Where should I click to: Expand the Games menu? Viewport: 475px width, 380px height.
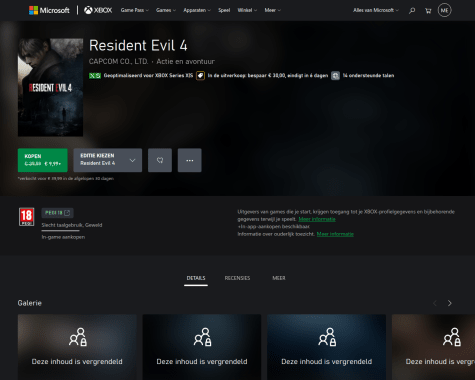click(x=166, y=10)
